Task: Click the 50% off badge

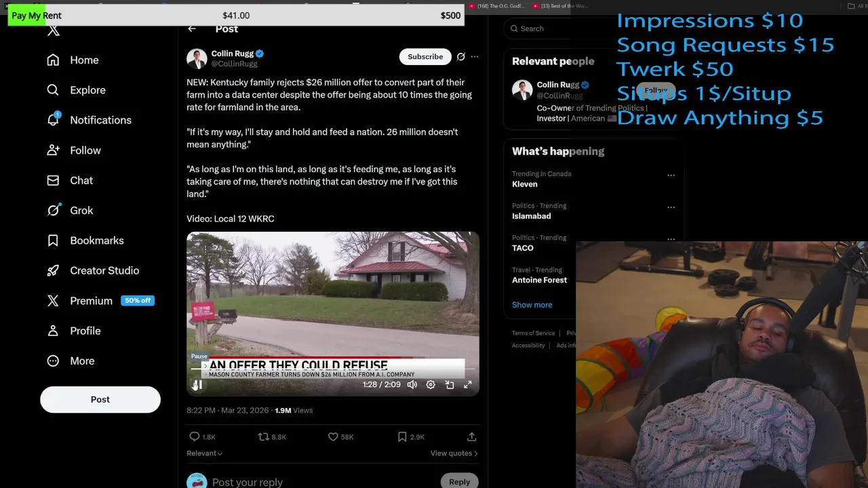Action: pyautogui.click(x=138, y=300)
